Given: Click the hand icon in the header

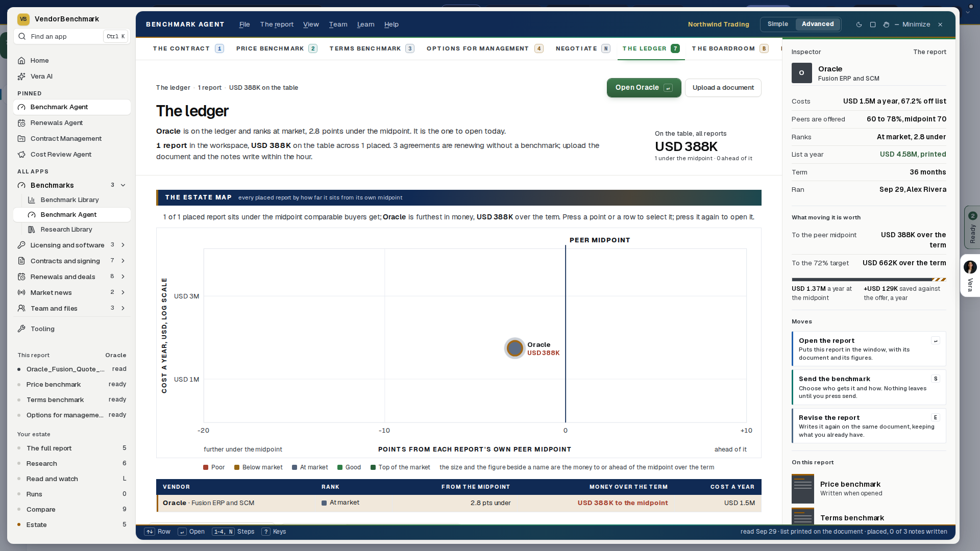Looking at the screenshot, I should (887, 24).
